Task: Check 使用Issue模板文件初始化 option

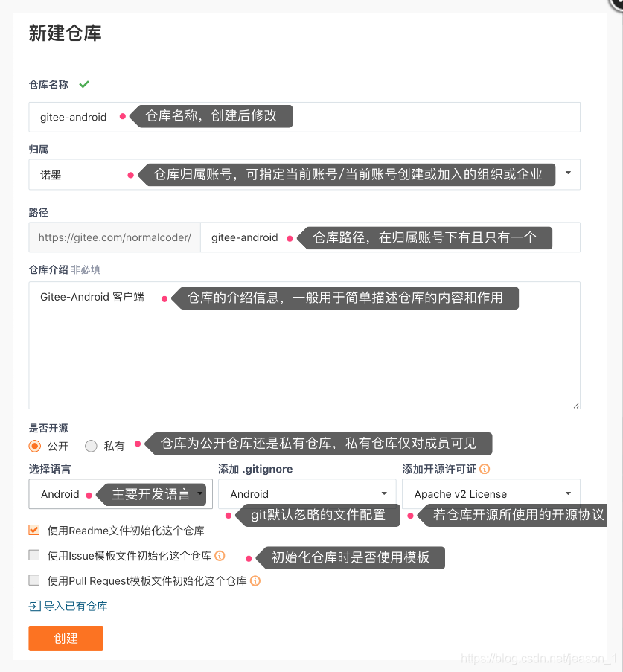Action: click(x=34, y=555)
